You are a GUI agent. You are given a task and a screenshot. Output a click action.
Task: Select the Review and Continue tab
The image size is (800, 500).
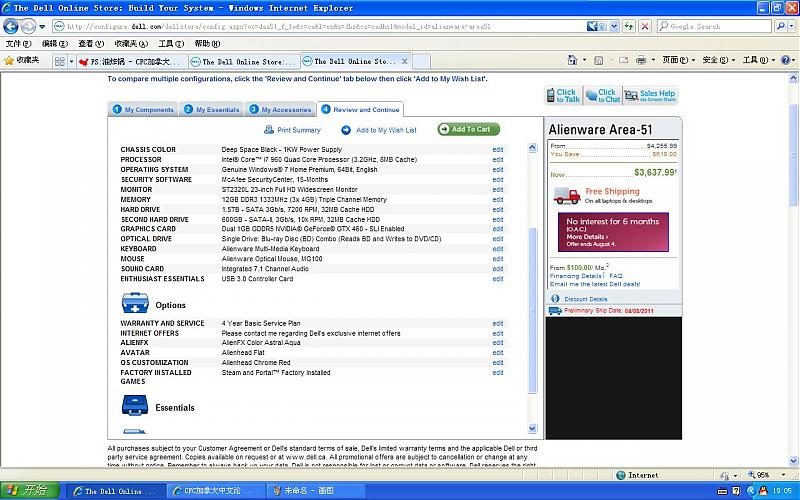pos(360,109)
